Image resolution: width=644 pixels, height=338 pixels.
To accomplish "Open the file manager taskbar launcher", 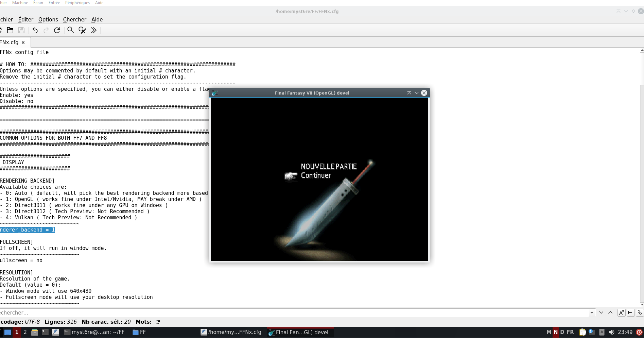I will tap(35, 332).
